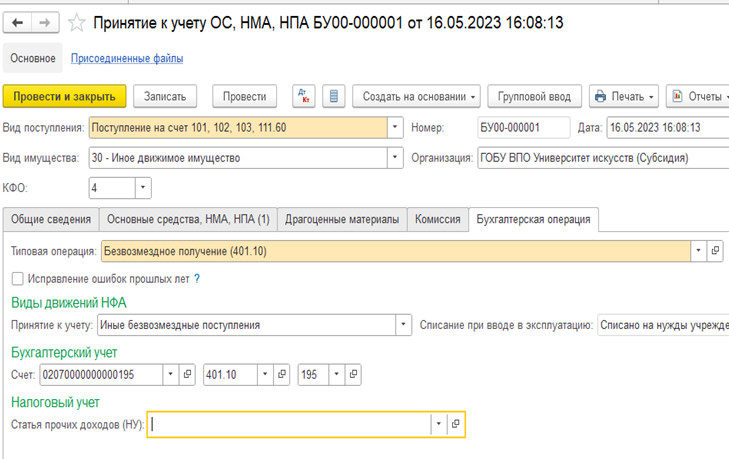Open Типовая операция item with open icon

coord(715,251)
